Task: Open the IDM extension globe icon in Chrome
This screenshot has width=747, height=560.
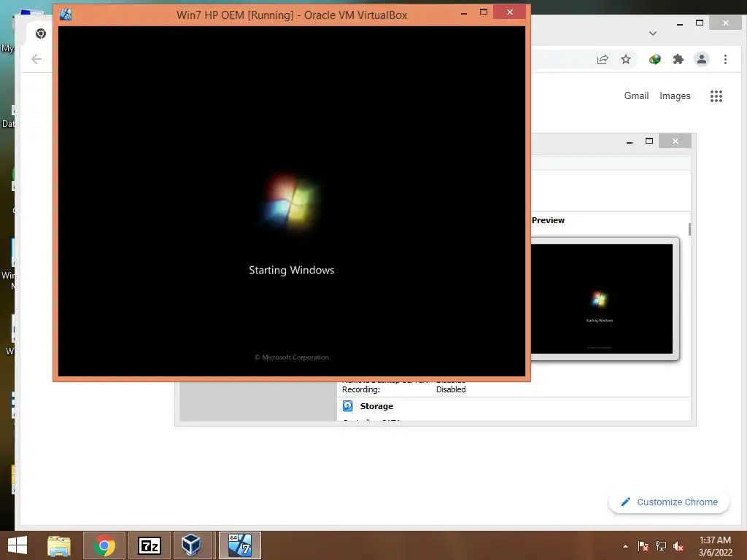Action: click(655, 60)
